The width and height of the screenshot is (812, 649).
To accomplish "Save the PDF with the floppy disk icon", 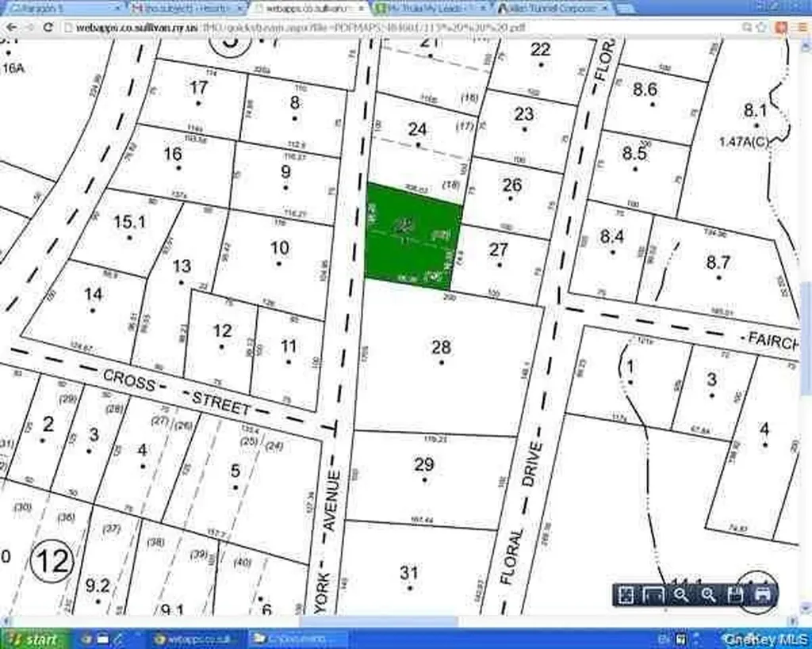I will [735, 595].
